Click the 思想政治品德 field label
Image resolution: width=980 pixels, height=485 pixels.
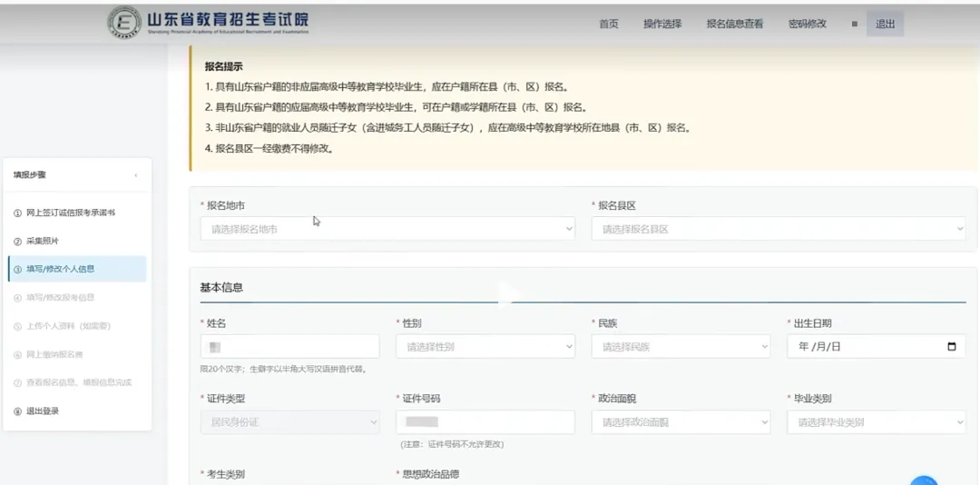(431, 474)
